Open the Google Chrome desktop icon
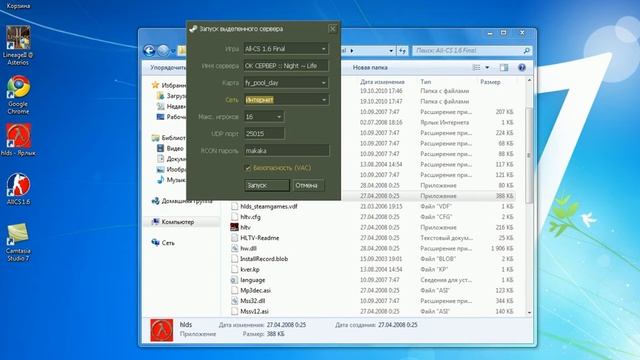640x360 pixels. pyautogui.click(x=18, y=95)
